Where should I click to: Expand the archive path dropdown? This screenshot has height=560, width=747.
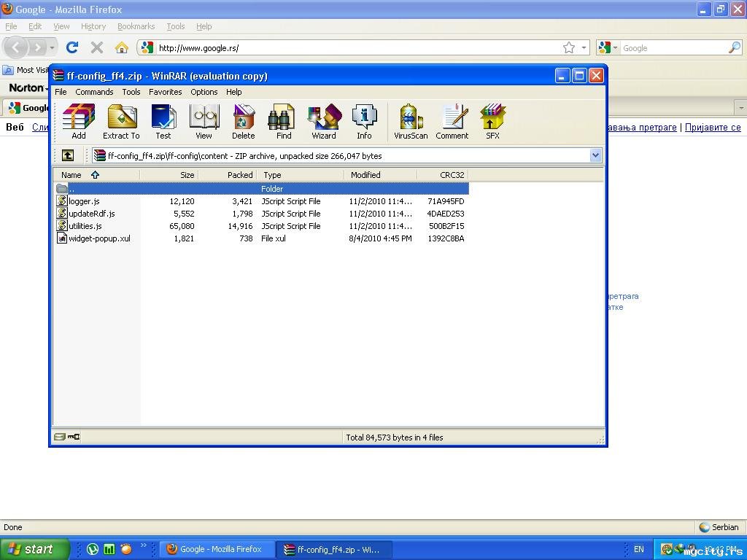(595, 155)
